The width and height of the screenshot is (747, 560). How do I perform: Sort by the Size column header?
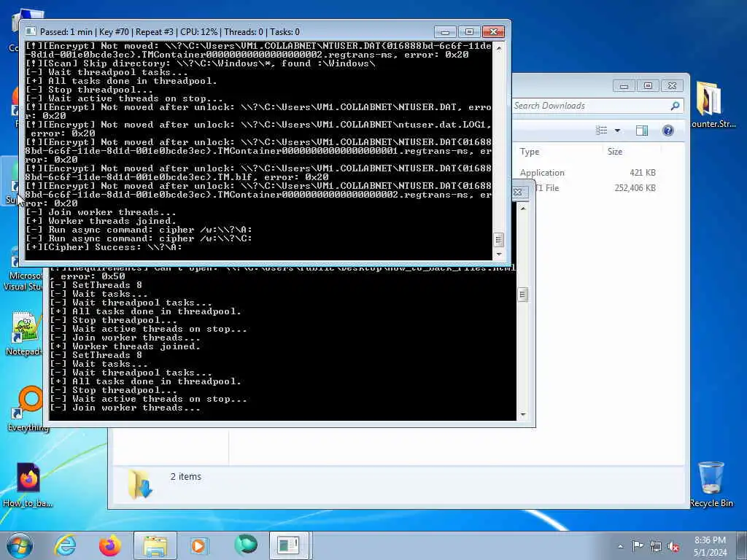(x=614, y=152)
